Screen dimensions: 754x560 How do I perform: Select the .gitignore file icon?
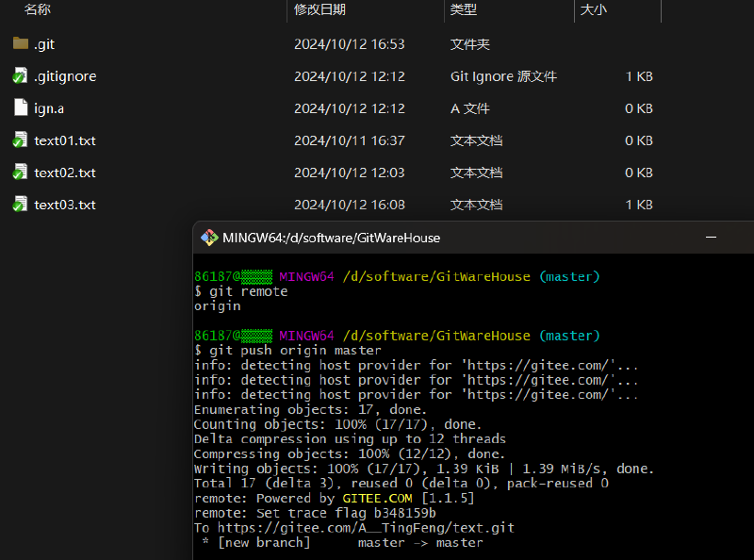pyautogui.click(x=20, y=75)
